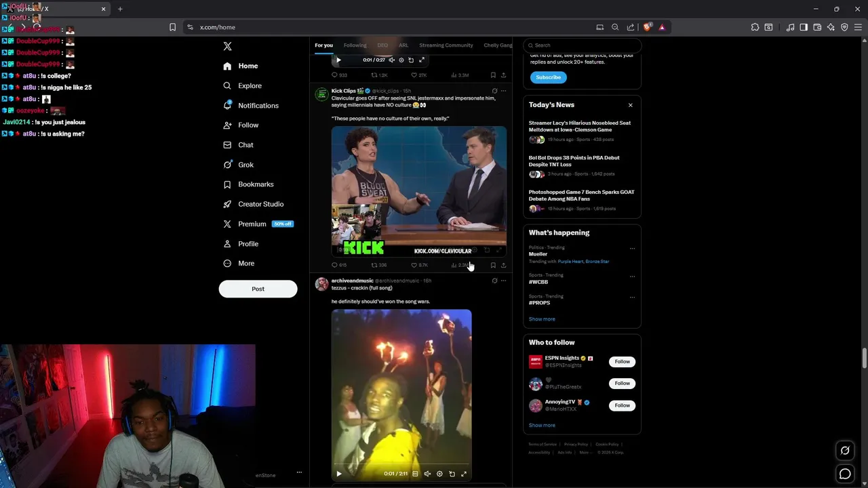Like the Kick Clips post

419,265
